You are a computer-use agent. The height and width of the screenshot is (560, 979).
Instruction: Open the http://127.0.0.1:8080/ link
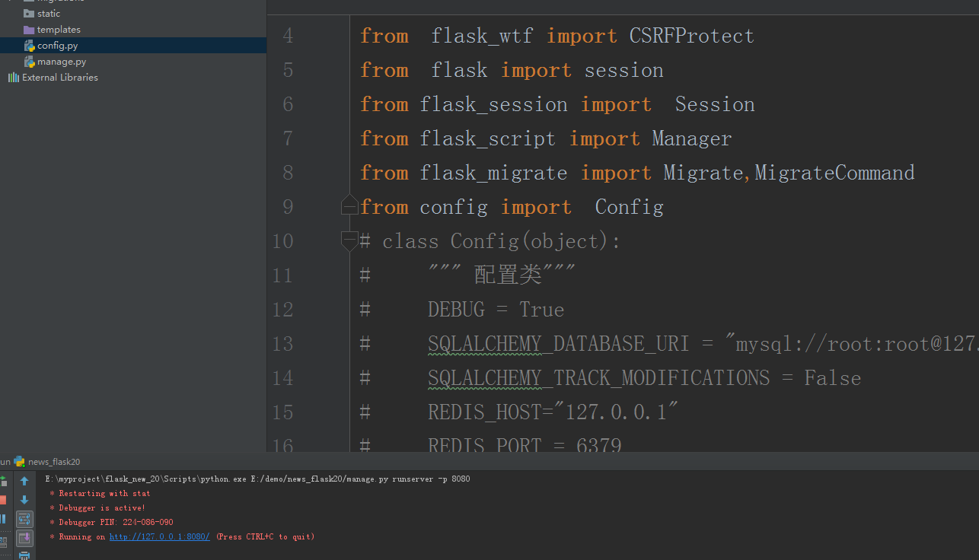pyautogui.click(x=159, y=537)
